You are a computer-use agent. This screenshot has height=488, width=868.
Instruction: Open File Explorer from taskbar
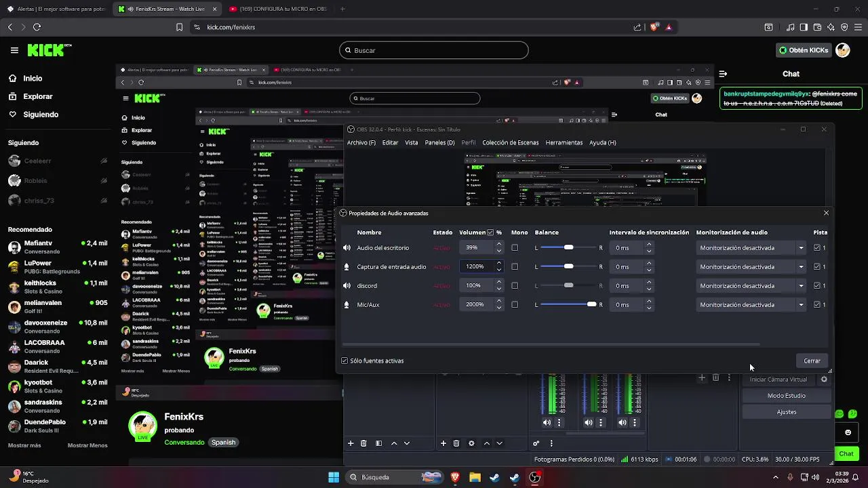point(475,477)
